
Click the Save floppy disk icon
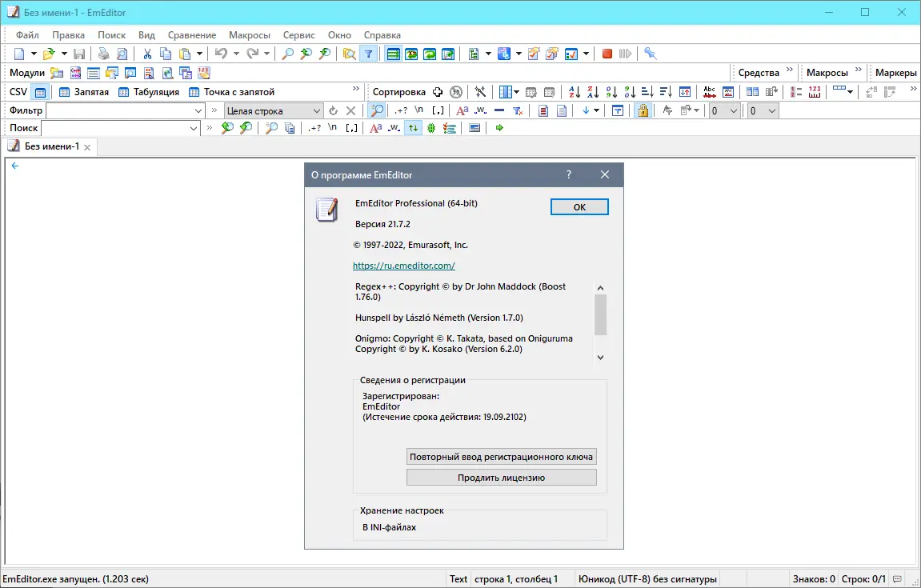click(79, 54)
